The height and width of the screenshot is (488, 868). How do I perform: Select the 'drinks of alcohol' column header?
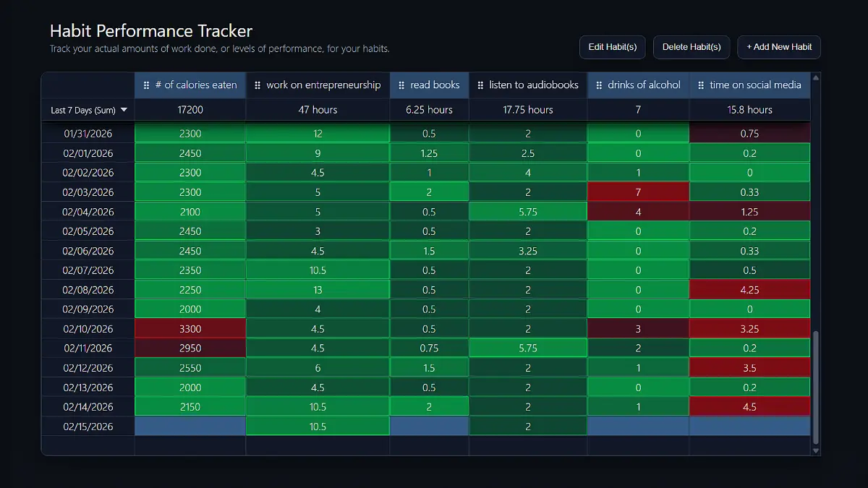coord(644,85)
